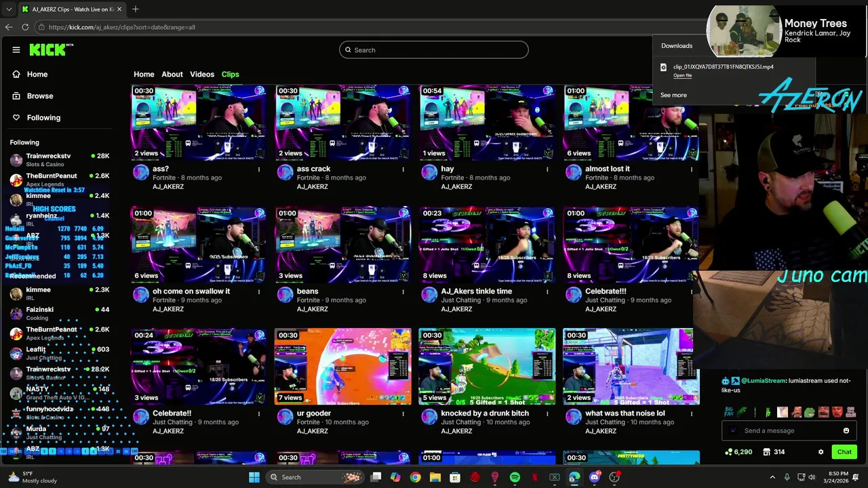The height and width of the screenshot is (488, 868).
Task: Open File Explorer from the taskbar
Action: pos(435,477)
